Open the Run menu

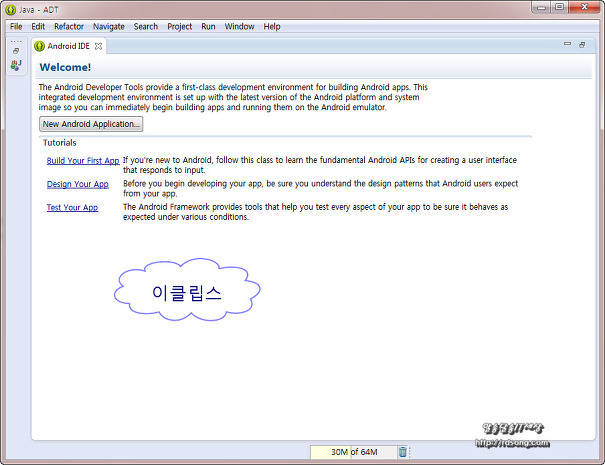[208, 27]
